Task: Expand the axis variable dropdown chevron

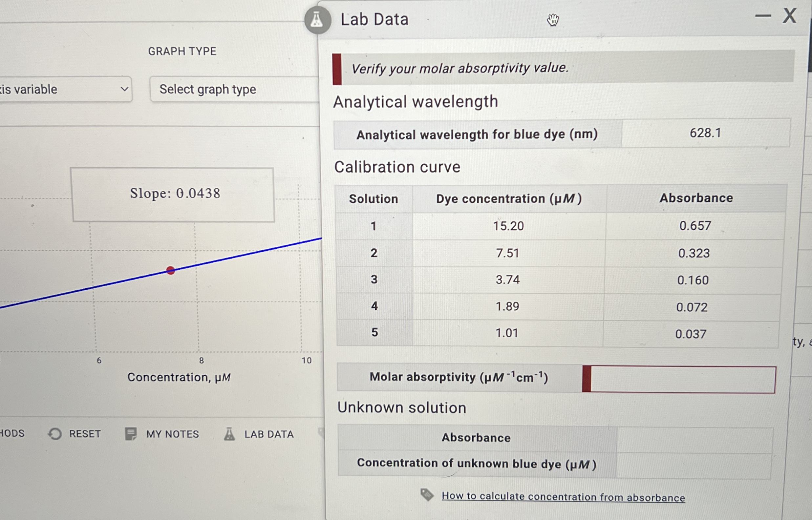Action: pos(124,89)
